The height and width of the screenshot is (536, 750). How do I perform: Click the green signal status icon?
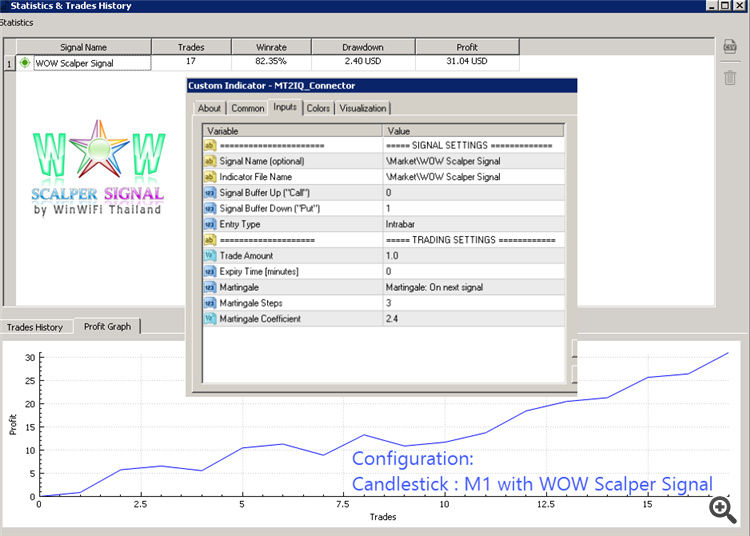click(x=25, y=63)
